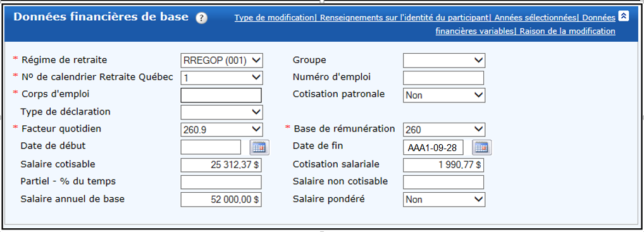Viewport: 644px width, 232px height.
Task: Click the 'Régime de retraite' label
Action: pyautogui.click(x=64, y=60)
